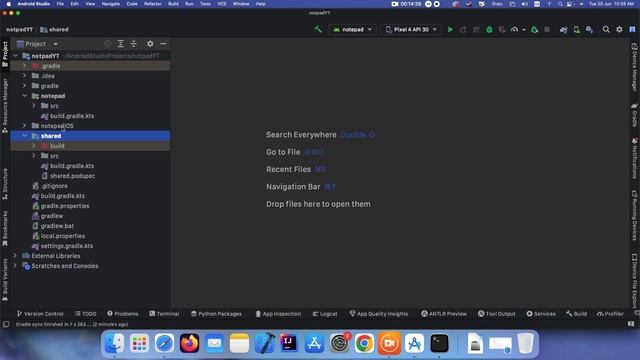Open SDK Manager icon in toolbar
Image resolution: width=640 pixels, height=360 pixels.
(x=589, y=29)
